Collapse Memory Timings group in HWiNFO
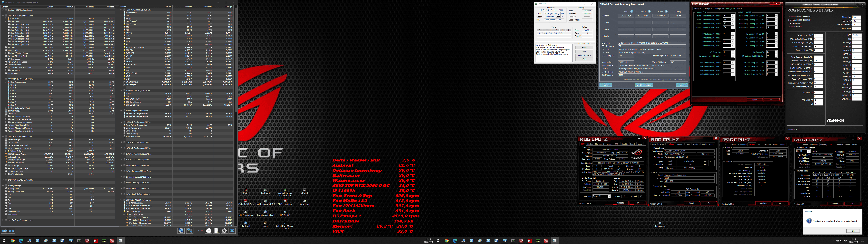The width and height of the screenshot is (868, 244). point(3,186)
